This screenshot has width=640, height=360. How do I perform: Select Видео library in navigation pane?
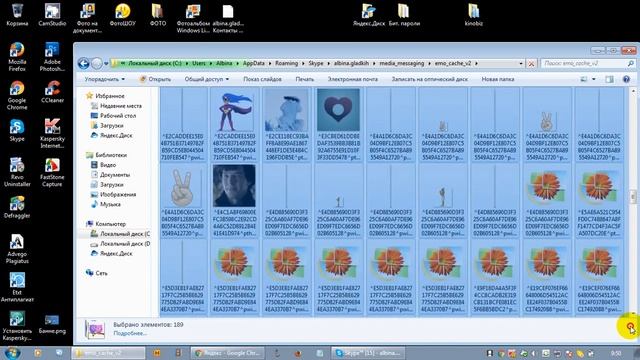pyautogui.click(x=108, y=165)
